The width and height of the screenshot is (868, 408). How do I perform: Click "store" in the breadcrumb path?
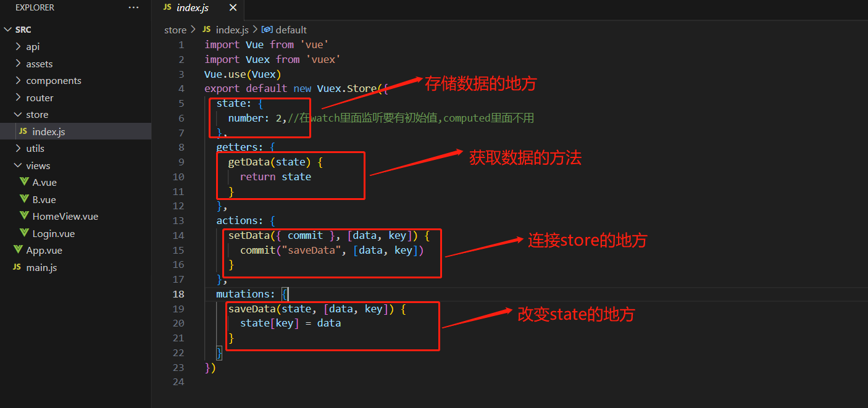click(175, 29)
